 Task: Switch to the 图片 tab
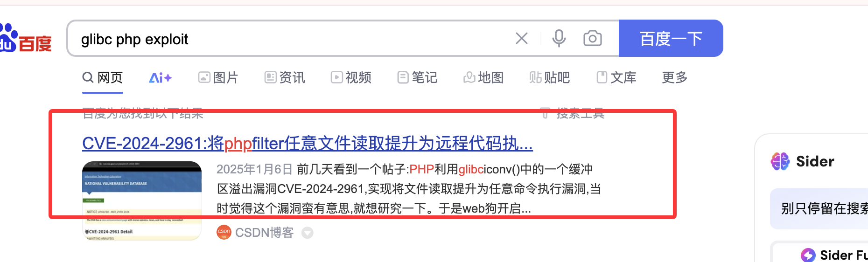218,77
